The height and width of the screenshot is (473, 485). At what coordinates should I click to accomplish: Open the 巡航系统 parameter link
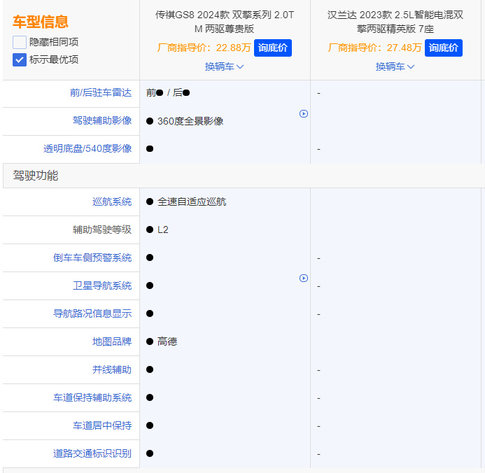click(x=112, y=202)
